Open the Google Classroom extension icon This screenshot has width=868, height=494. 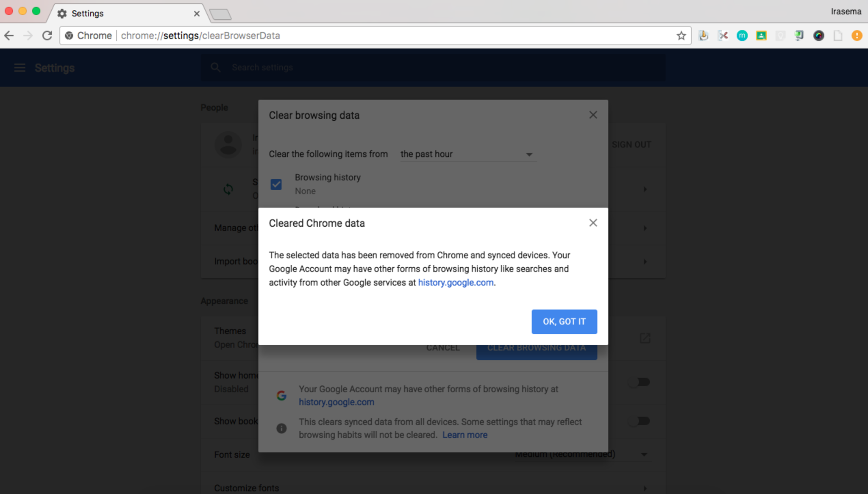(x=761, y=36)
